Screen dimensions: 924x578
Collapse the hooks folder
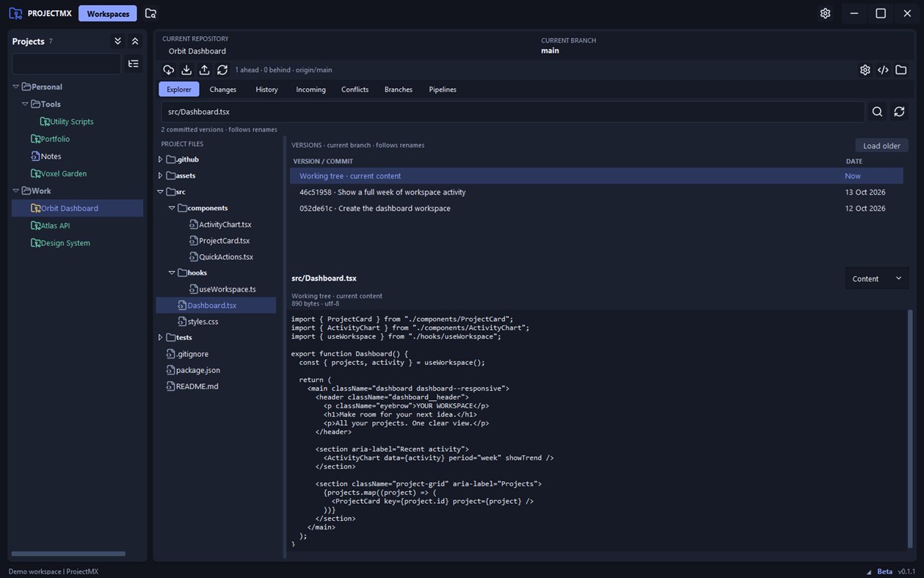[x=172, y=272]
